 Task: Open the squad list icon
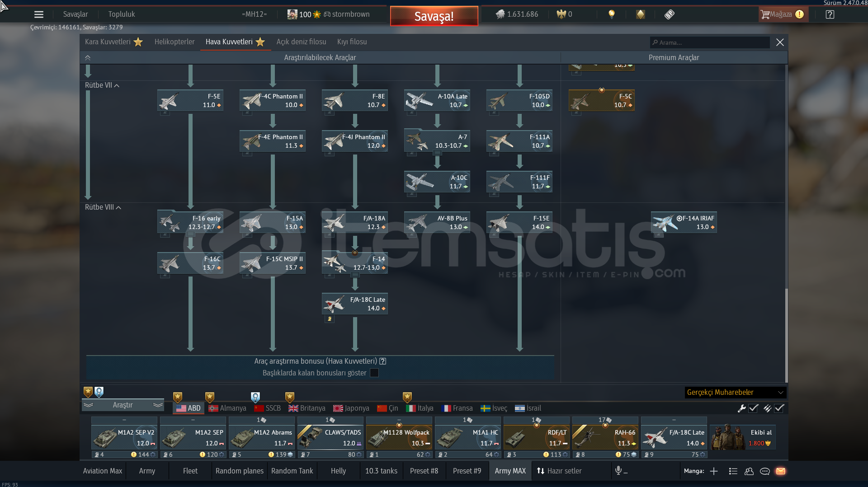733,471
